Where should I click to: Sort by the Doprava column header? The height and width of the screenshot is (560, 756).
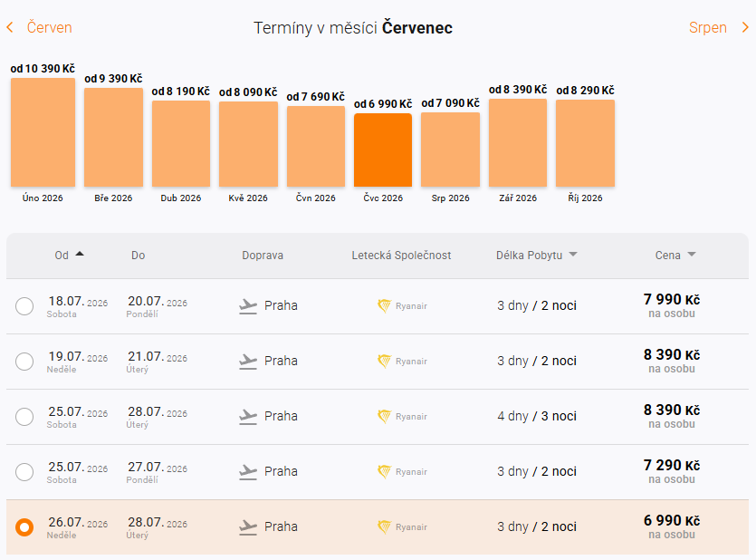click(x=263, y=256)
